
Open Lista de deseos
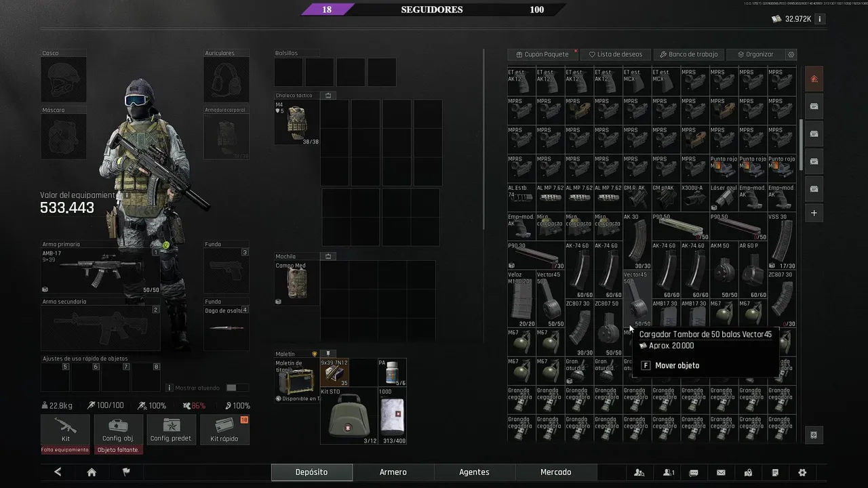616,54
